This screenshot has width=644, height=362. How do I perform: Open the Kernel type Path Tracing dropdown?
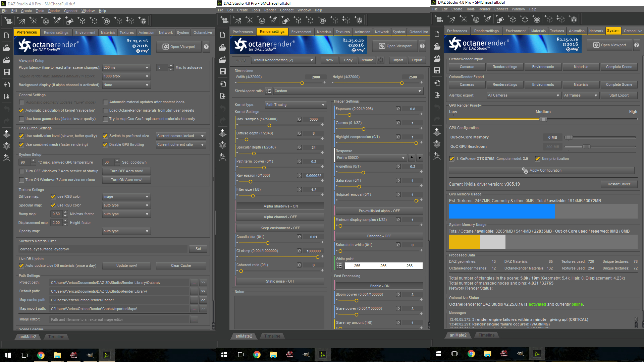coord(296,105)
